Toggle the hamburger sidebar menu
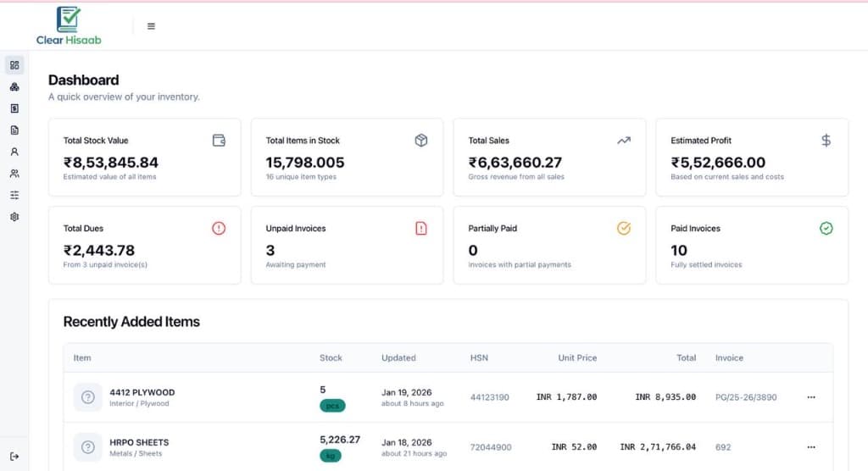The width and height of the screenshot is (868, 471). point(151,26)
